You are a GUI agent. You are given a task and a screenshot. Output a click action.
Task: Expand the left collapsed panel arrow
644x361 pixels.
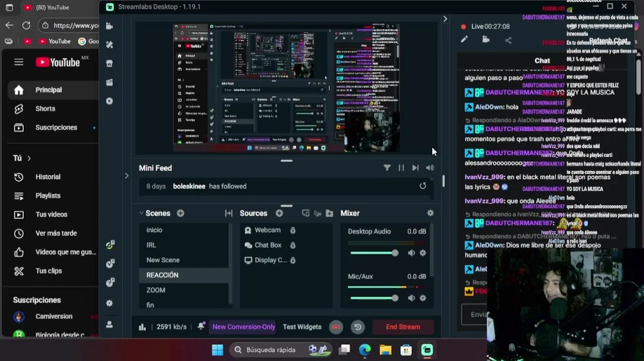(x=126, y=175)
